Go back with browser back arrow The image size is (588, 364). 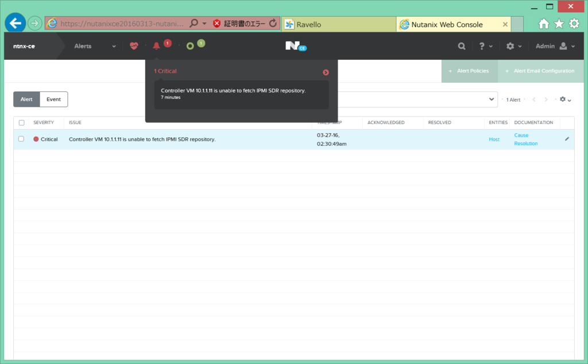point(16,23)
